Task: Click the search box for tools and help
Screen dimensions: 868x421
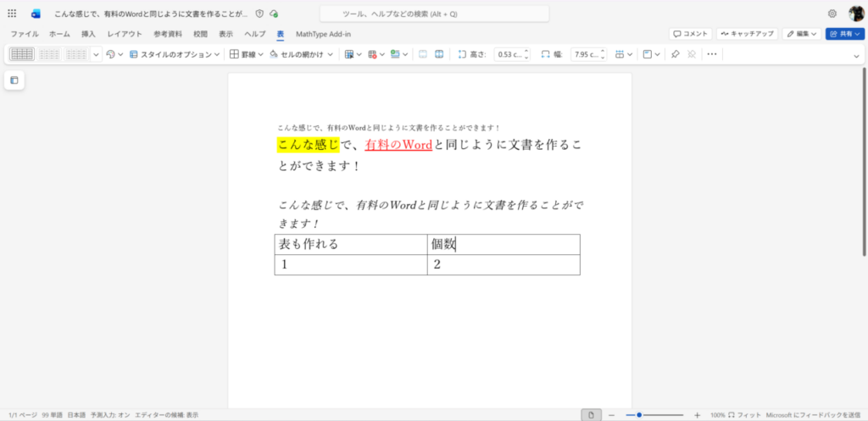Action: [434, 14]
